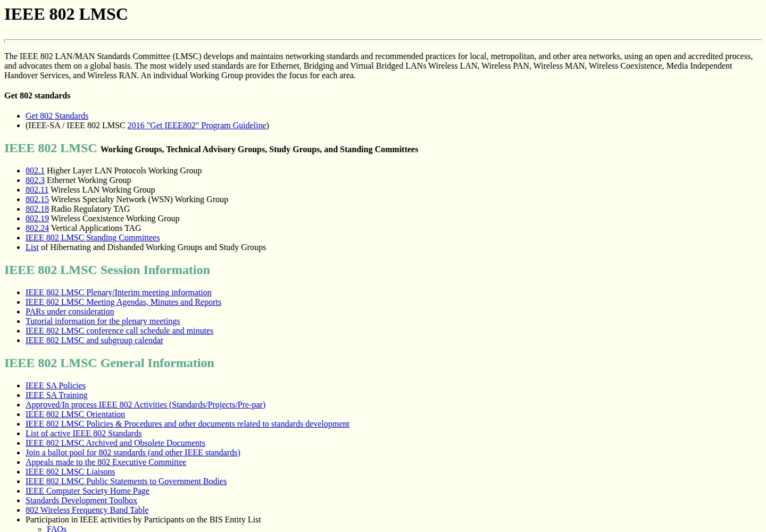Open the FAQs link under BIS Entity List
766x532 pixels.
pos(56,528)
